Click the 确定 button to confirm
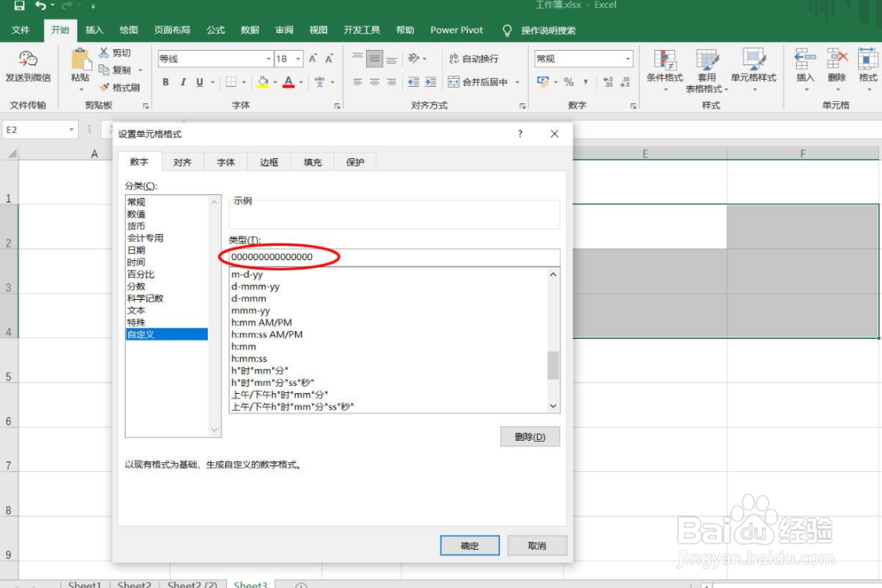The image size is (882, 588). pos(470,545)
